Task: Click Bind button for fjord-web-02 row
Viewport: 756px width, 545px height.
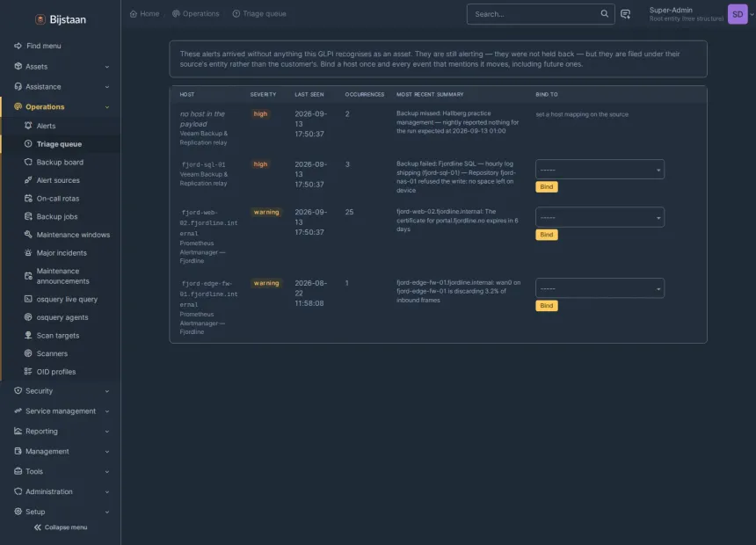Action: click(546, 235)
